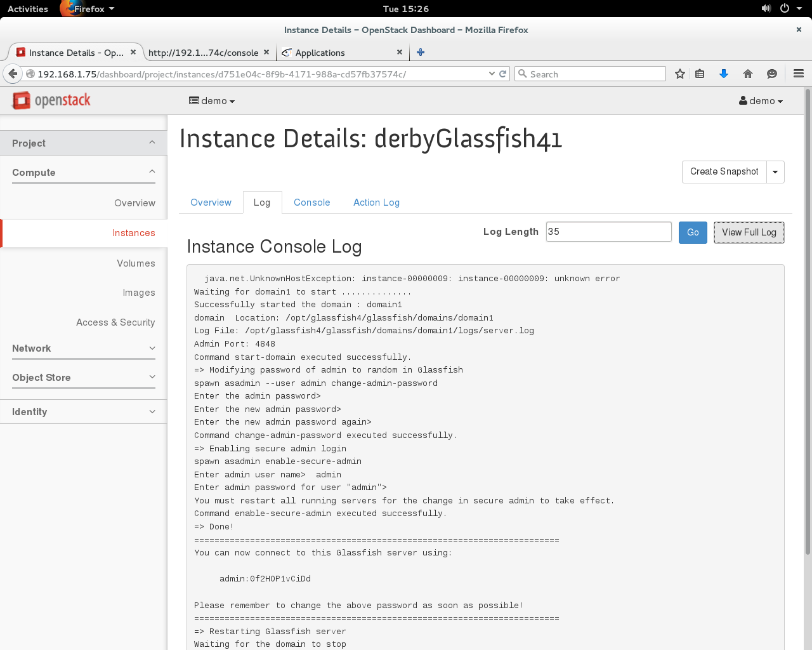The width and height of the screenshot is (812, 650).
Task: Open Access & Security in sidebar
Action: click(115, 322)
